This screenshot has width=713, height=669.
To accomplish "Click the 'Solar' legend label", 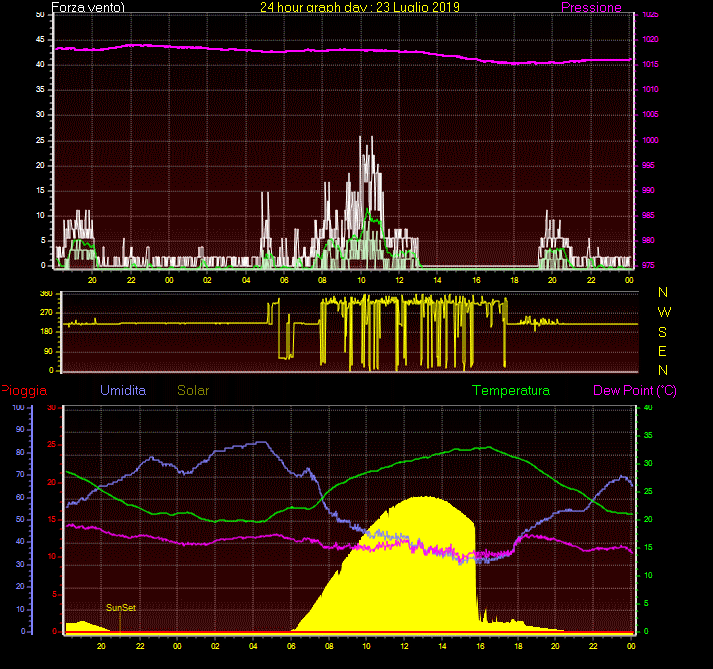I will point(193,390).
